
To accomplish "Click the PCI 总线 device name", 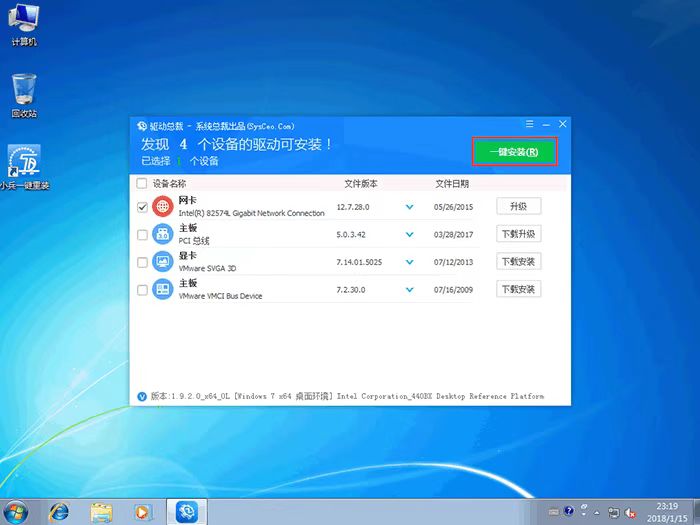I will pos(194,241).
